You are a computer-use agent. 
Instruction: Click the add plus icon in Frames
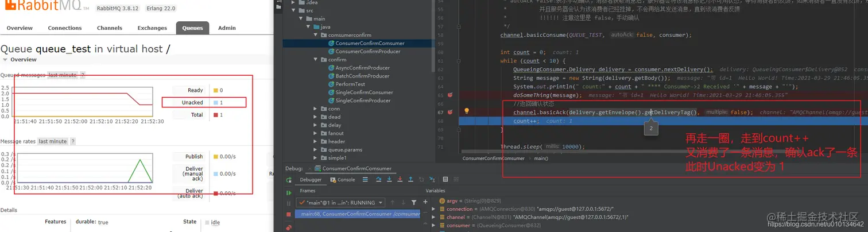[425, 202]
